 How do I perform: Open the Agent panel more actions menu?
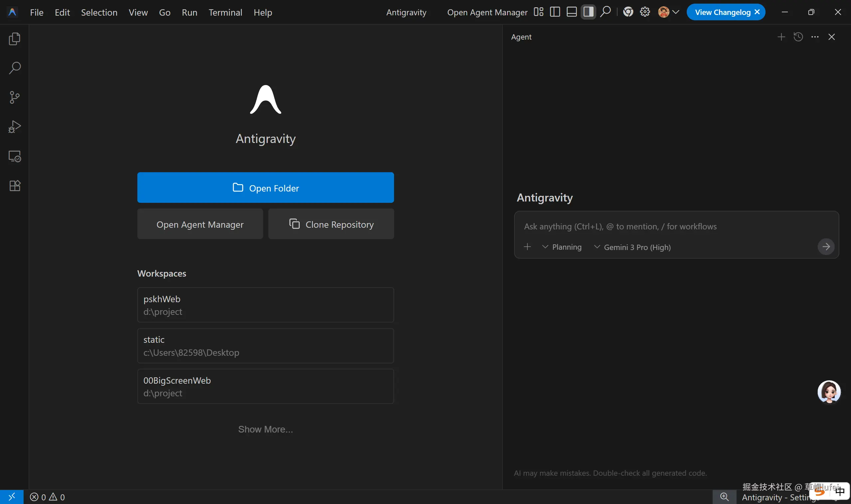(815, 37)
